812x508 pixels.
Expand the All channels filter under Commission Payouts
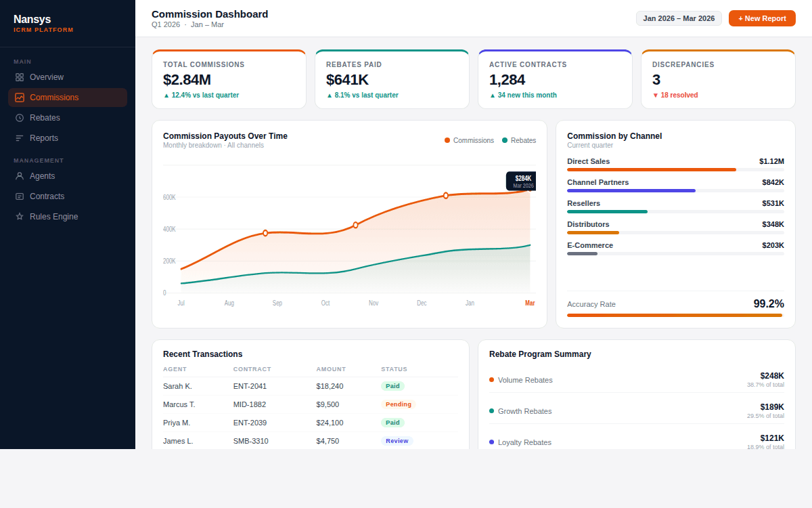click(245, 145)
